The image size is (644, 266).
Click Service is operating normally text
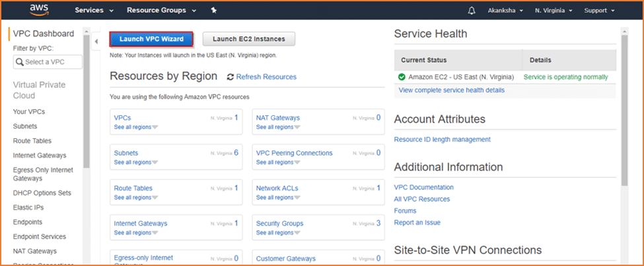click(x=566, y=77)
